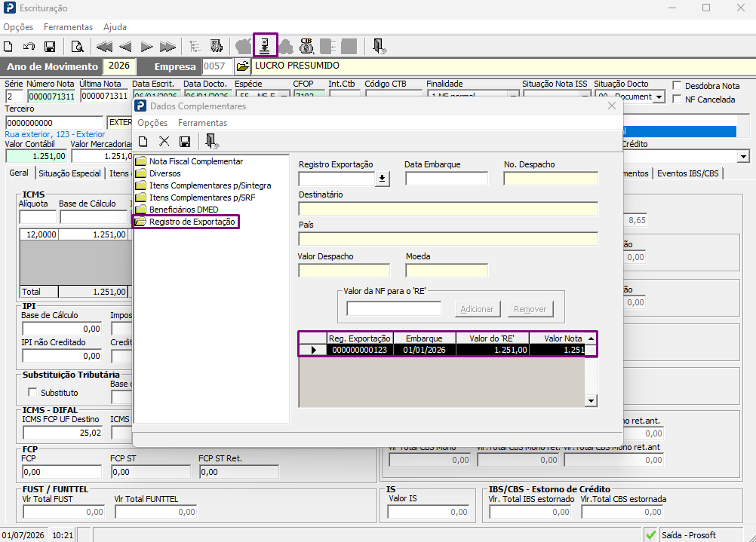Open the highlighted Dados Complementares toolbar icon
The width and height of the screenshot is (756, 542).
(265, 46)
